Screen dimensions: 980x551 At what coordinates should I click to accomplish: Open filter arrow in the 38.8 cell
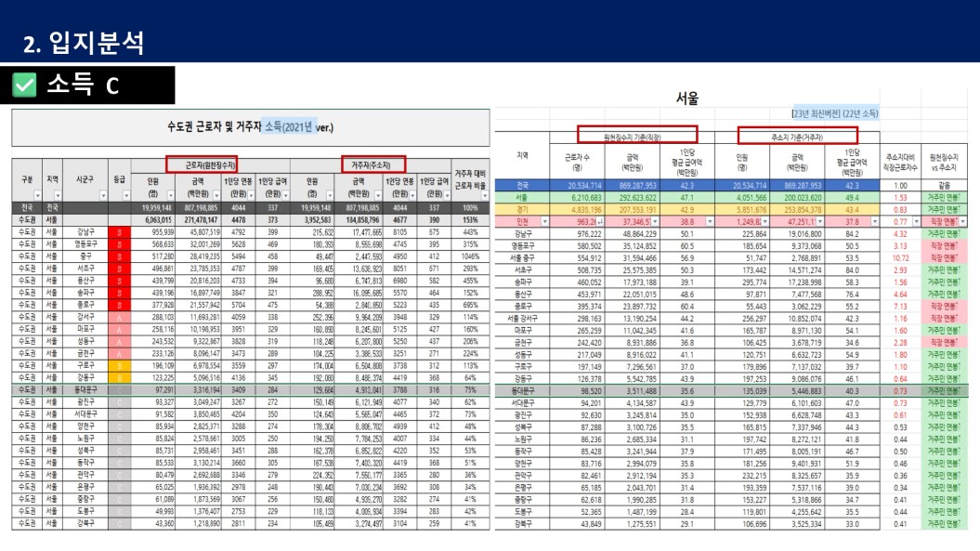[x=710, y=222]
